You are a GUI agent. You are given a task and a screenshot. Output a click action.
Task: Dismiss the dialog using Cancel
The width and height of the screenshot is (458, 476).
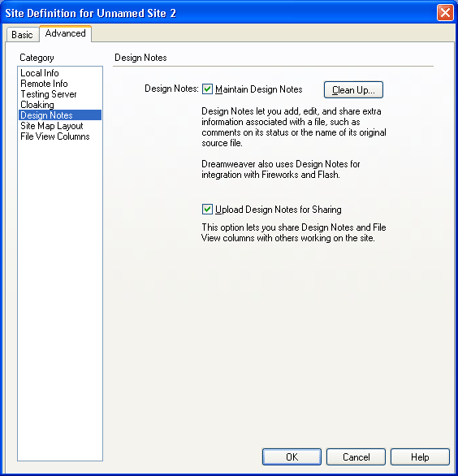pos(356,457)
